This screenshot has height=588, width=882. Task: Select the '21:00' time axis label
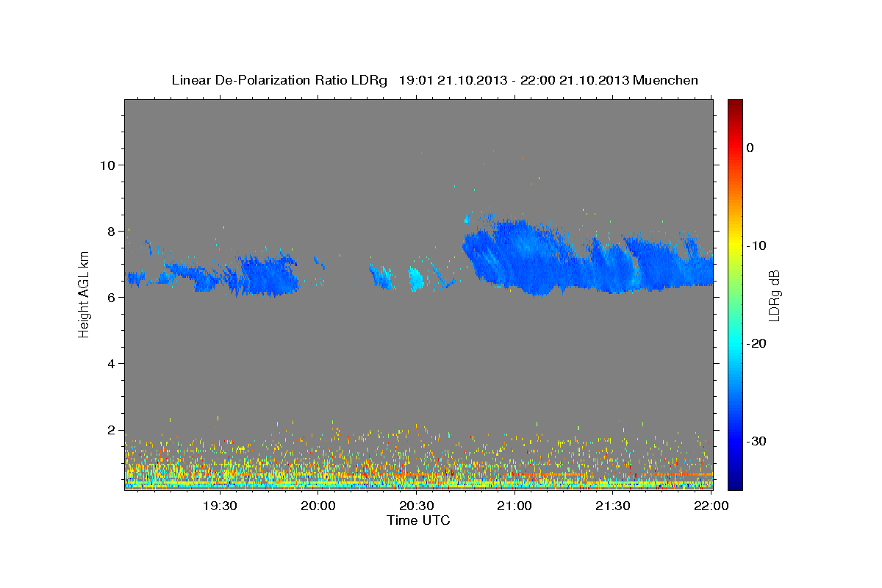pos(514,506)
